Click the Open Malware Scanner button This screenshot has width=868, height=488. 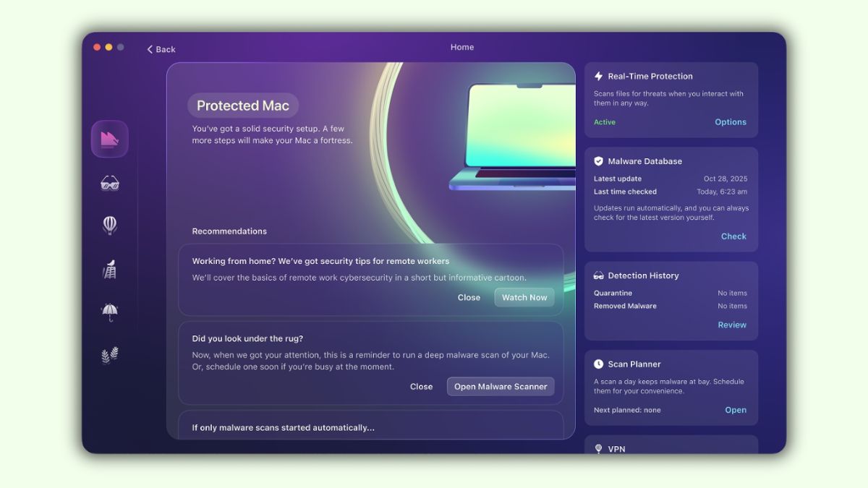501,387
